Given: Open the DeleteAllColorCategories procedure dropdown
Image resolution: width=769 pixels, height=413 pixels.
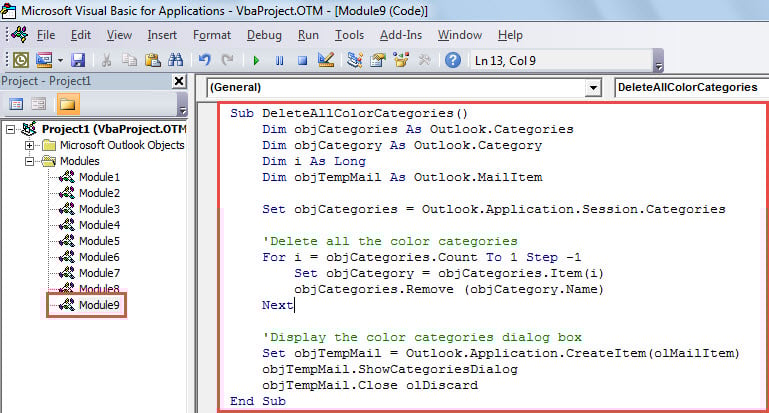Looking at the screenshot, I should [691, 87].
